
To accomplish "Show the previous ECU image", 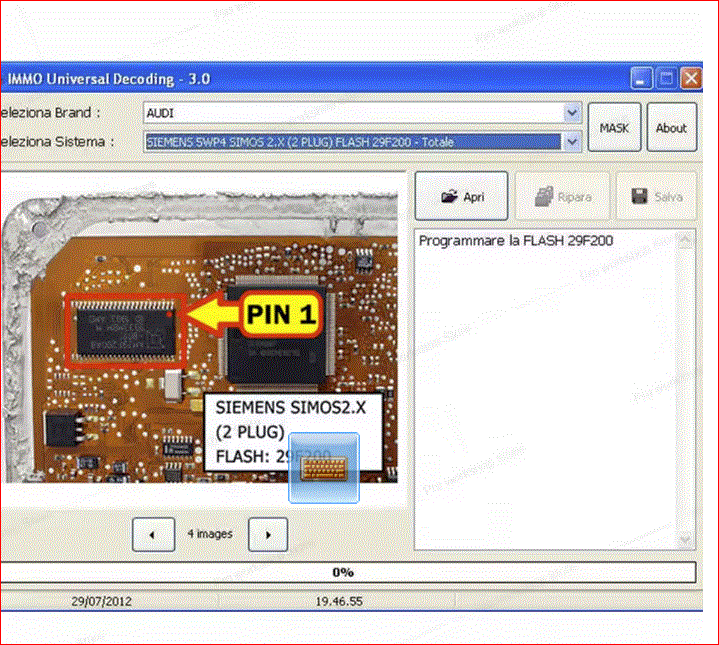I will click(153, 535).
